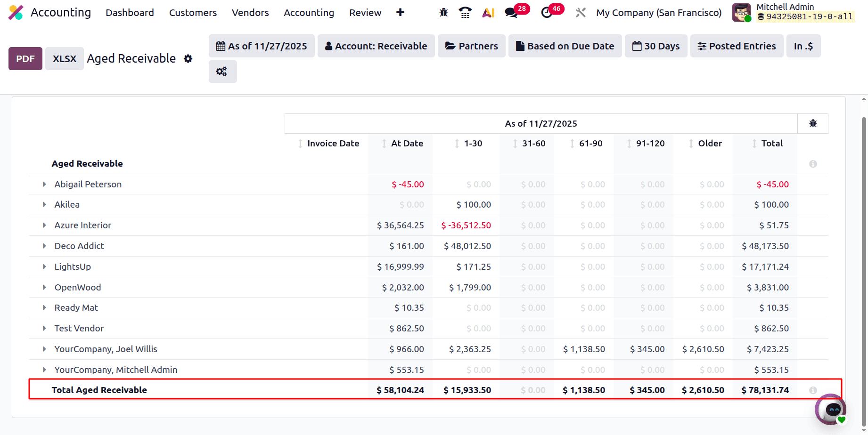Open the VoIP phone icon
The height and width of the screenshot is (435, 868).
(x=465, y=13)
